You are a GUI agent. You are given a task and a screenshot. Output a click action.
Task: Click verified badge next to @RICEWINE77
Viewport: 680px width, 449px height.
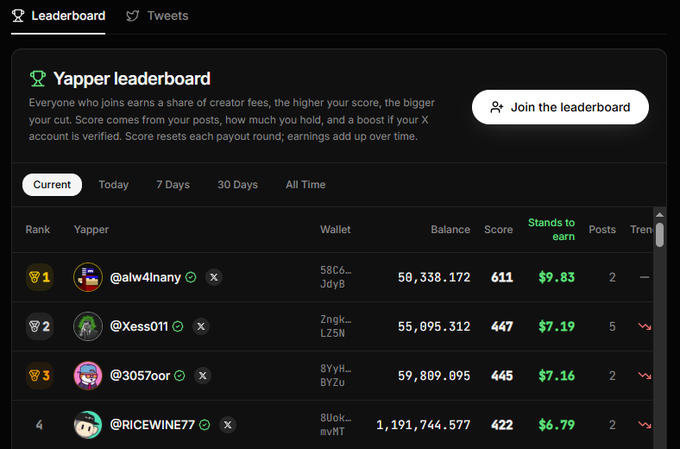pyautogui.click(x=205, y=425)
